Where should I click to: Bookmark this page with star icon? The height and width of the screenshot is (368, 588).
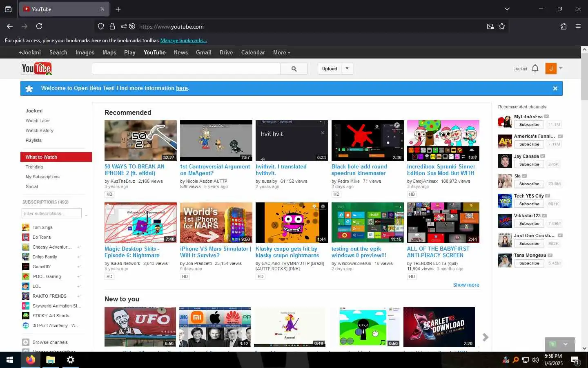[x=502, y=26]
